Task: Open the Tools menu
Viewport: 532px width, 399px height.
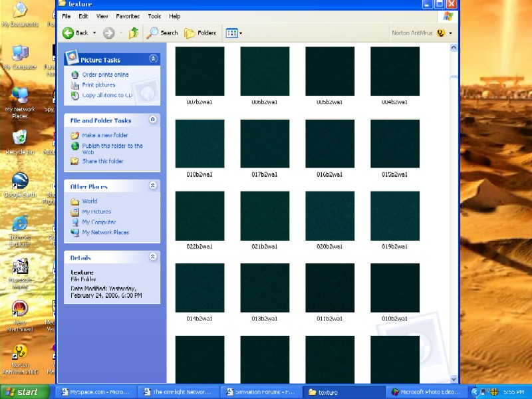Action: point(154,16)
